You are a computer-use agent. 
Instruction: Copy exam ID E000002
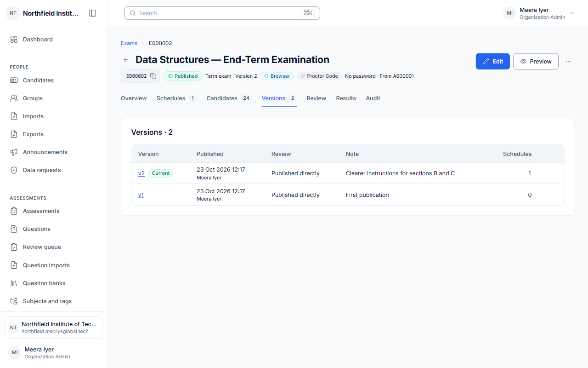pos(153,76)
